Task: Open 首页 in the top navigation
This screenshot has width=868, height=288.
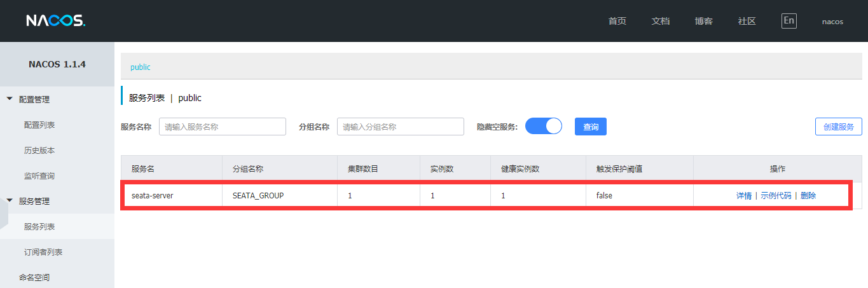Action: tap(617, 21)
